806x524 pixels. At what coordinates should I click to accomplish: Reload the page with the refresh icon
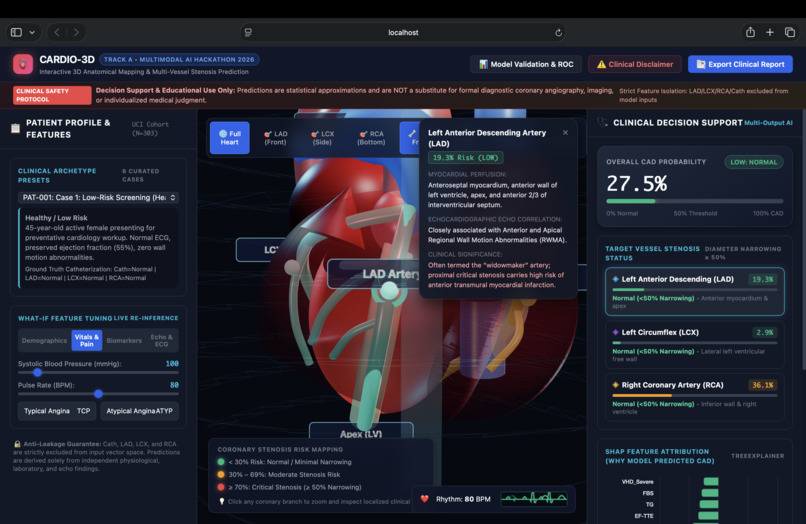click(558, 32)
